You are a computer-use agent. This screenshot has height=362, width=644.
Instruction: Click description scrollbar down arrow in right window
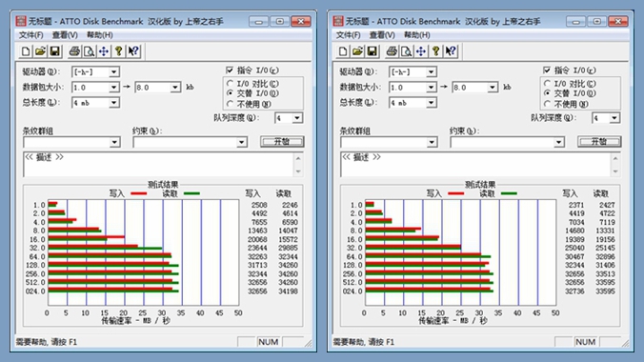tap(615, 171)
